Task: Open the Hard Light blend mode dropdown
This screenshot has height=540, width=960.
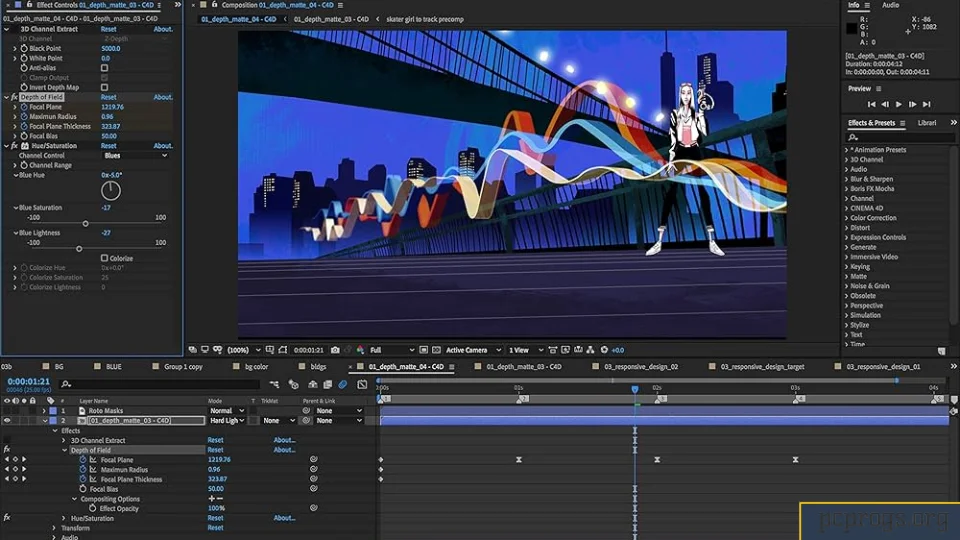Action: tap(227, 421)
